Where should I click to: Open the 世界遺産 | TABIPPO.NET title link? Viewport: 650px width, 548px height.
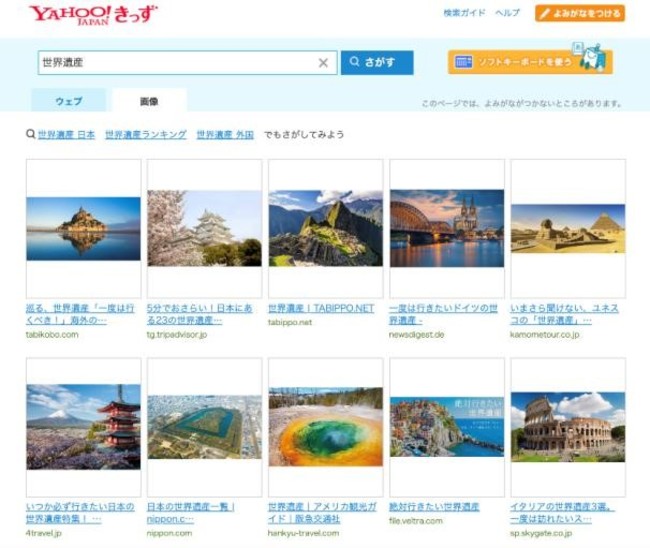(x=321, y=308)
